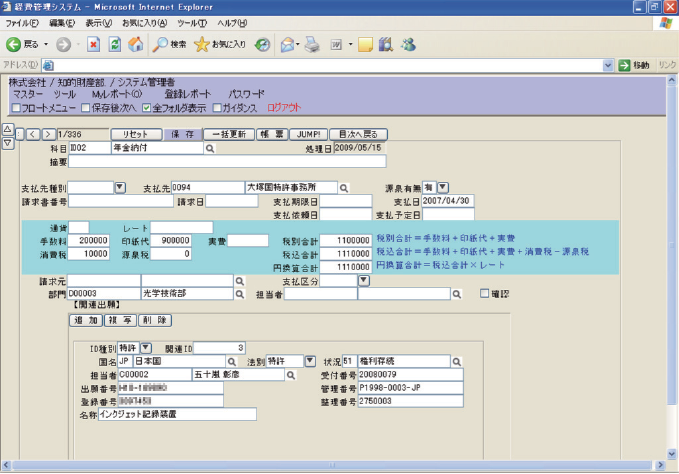The width and height of the screenshot is (679, 474).
Task: Tick the 確認 checkbox
Action: pyautogui.click(x=485, y=293)
